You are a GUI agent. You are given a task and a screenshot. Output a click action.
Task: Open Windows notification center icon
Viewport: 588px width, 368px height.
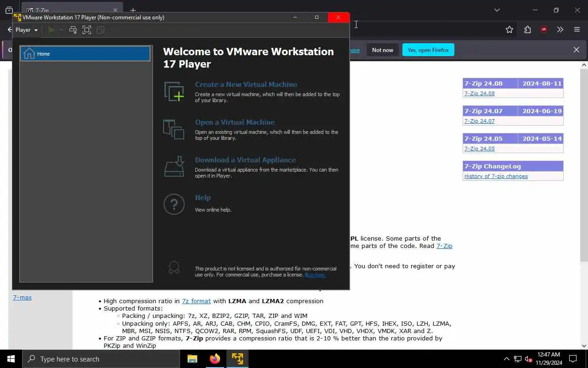pos(573,359)
